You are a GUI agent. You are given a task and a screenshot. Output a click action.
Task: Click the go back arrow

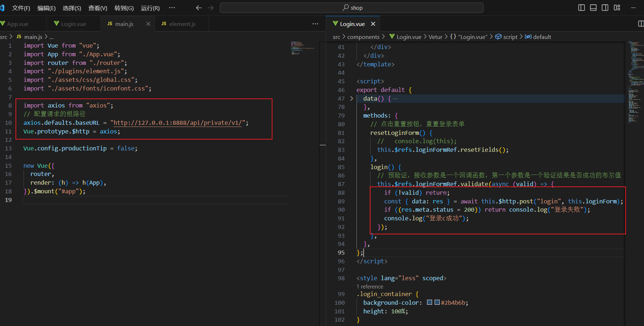[199, 8]
